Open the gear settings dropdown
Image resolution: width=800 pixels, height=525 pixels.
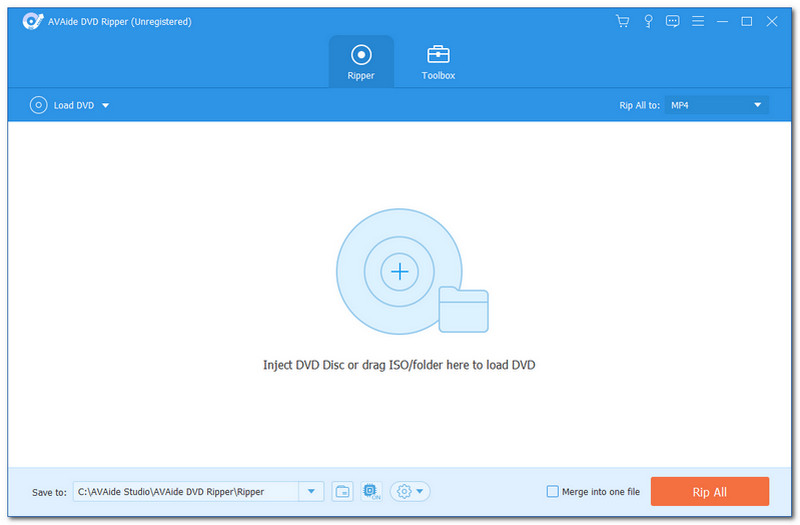(x=410, y=492)
